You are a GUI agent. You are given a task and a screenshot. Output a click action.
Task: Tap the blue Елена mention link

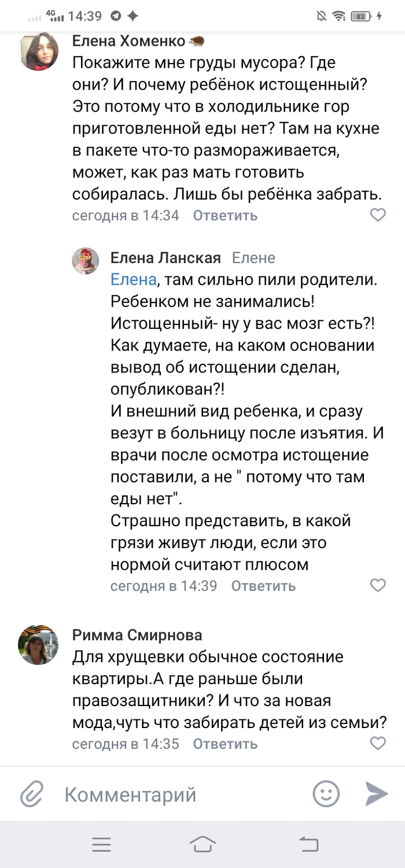pos(134,280)
